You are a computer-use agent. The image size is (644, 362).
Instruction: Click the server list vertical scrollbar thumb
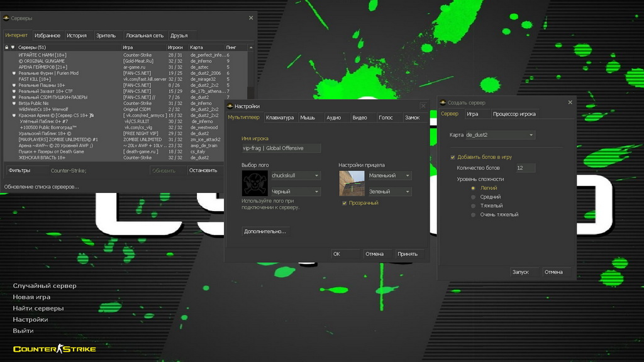[250, 92]
